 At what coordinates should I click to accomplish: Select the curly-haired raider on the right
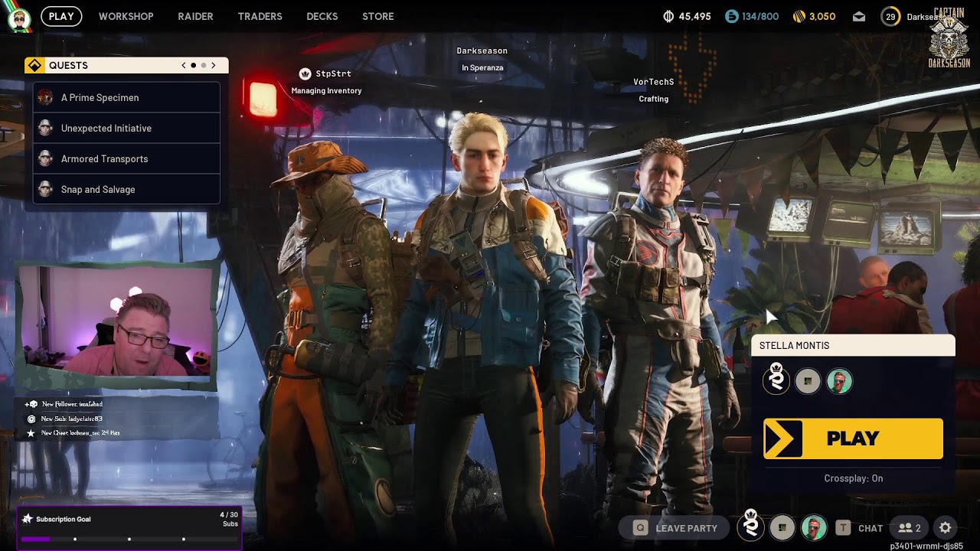pyautogui.click(x=658, y=329)
